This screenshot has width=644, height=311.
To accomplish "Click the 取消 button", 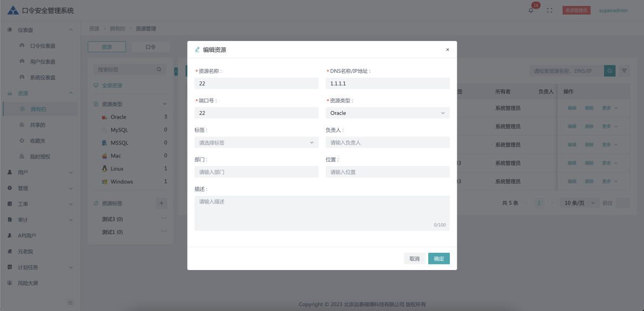I will tap(414, 259).
